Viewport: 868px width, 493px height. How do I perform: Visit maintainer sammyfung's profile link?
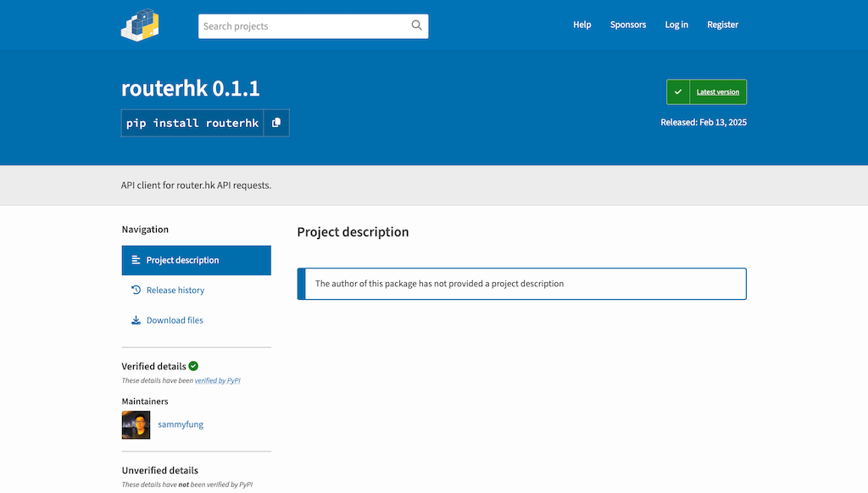point(181,424)
